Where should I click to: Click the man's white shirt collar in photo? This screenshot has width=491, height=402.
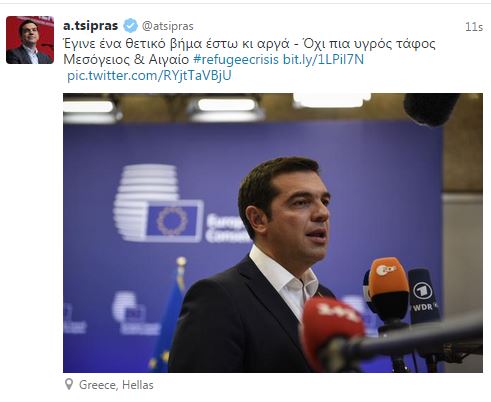point(283,274)
